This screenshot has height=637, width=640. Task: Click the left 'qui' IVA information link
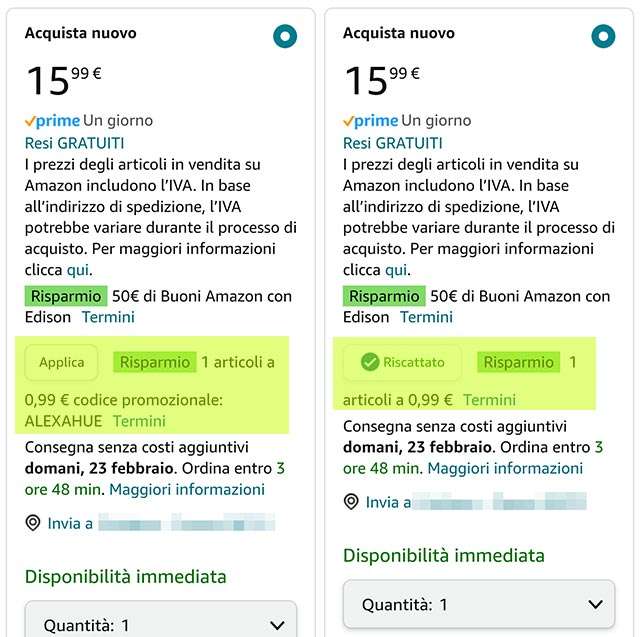(x=78, y=270)
